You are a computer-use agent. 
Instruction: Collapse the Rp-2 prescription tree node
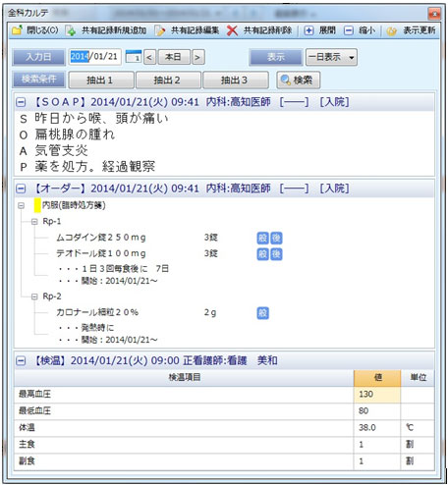tap(34, 296)
